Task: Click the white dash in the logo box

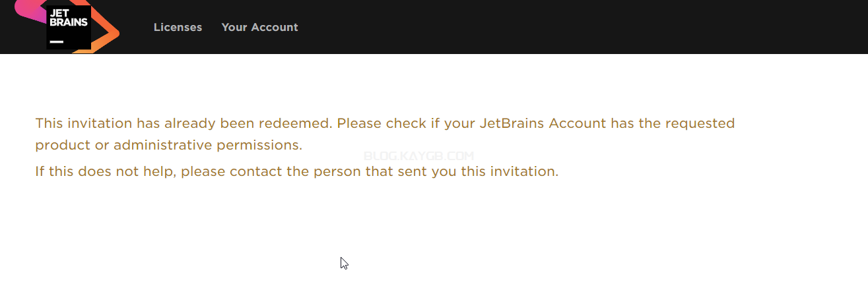Action: (x=57, y=42)
